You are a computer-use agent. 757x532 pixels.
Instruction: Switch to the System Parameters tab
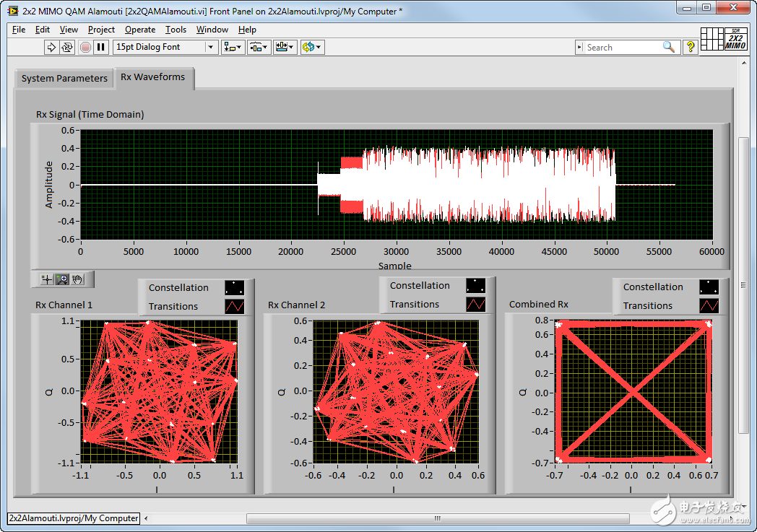coord(64,79)
